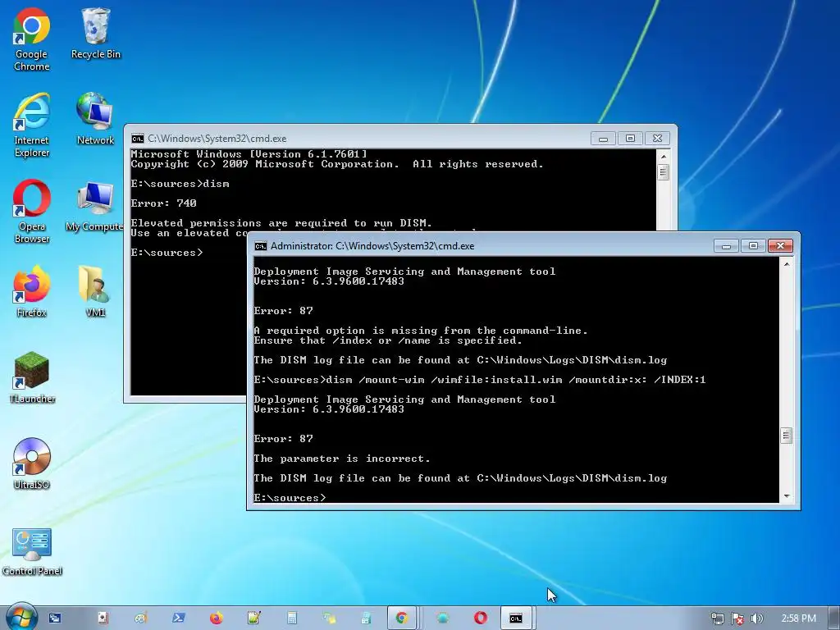Click scroll down arrow in Administrator cmd
The width and height of the screenshot is (840, 630).
point(787,496)
